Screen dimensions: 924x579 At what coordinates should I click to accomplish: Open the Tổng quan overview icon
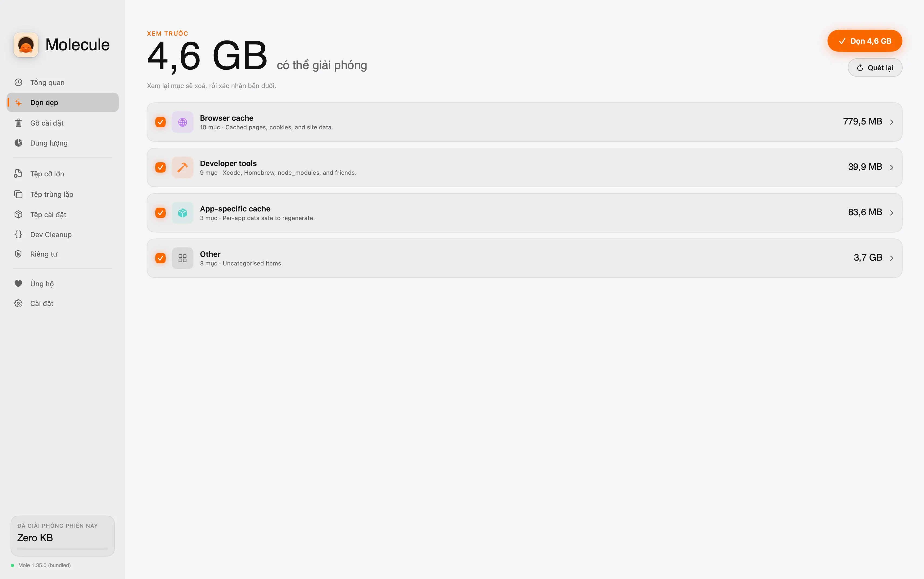pyautogui.click(x=18, y=82)
